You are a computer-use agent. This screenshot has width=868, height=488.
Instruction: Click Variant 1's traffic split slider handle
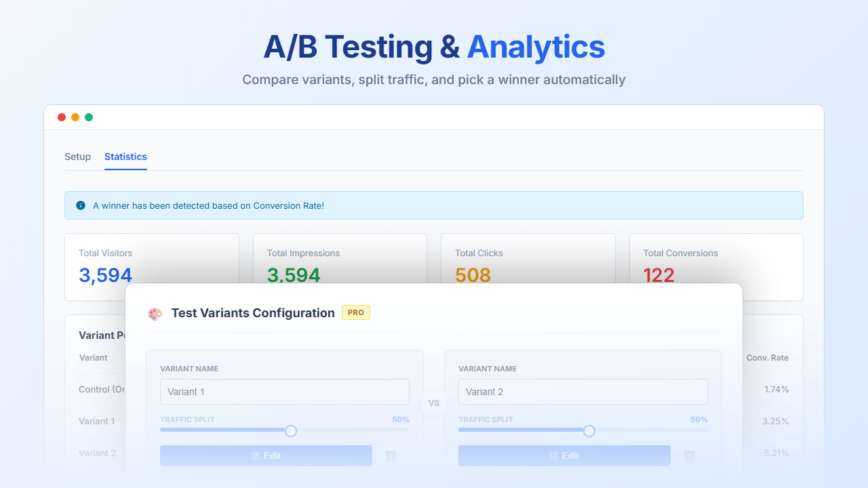click(x=291, y=430)
